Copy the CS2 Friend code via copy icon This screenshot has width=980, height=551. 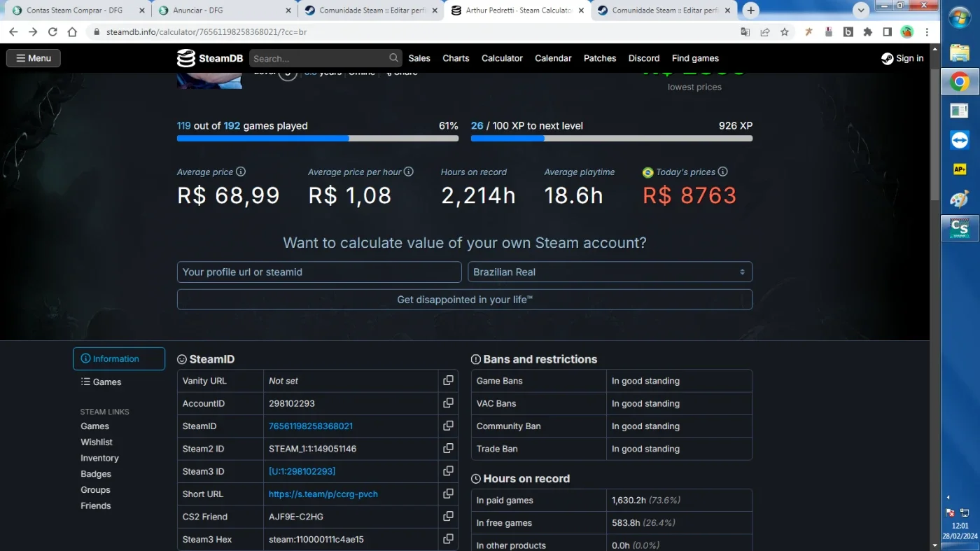[x=448, y=517]
